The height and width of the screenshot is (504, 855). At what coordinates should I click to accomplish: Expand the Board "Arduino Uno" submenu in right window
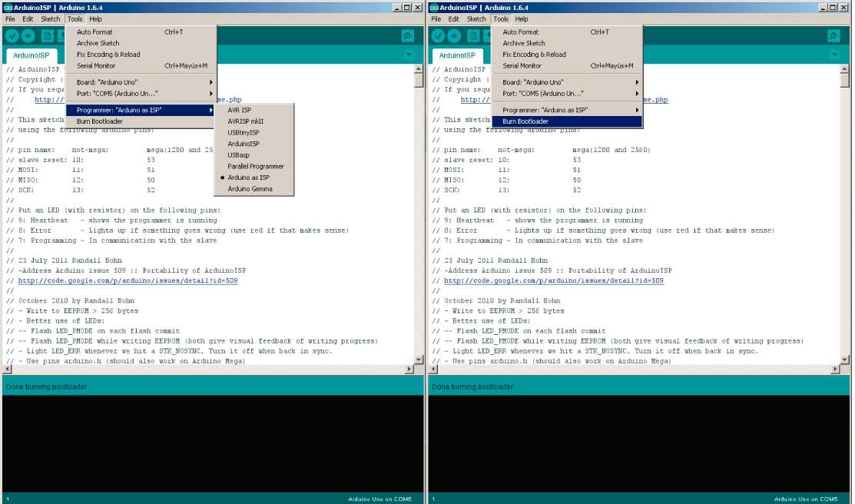[567, 82]
